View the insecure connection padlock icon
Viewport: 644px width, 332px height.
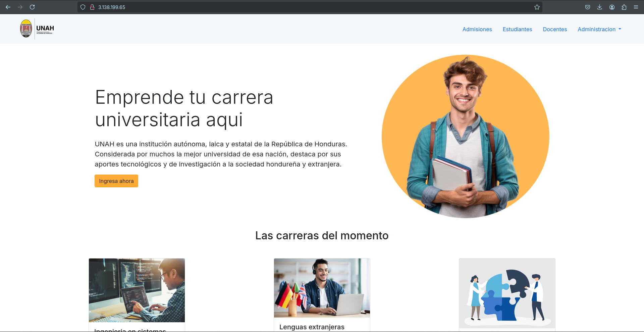[x=92, y=7]
